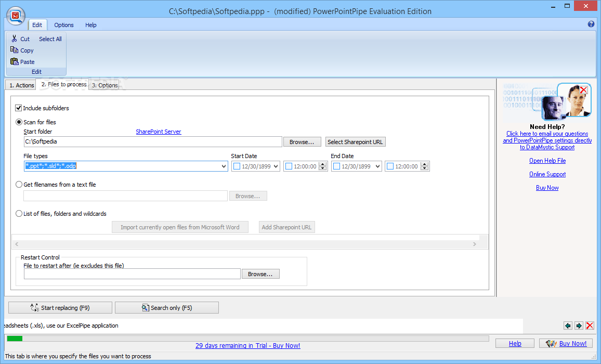This screenshot has height=364, width=601.
Task: Enable the End Date date checkbox
Action: coord(336,166)
